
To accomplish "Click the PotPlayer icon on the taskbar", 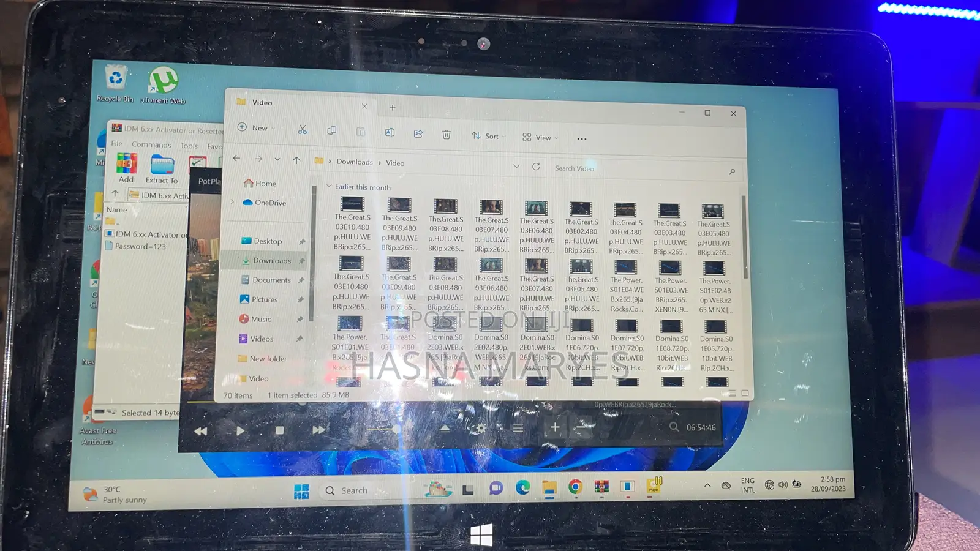I will coord(654,486).
